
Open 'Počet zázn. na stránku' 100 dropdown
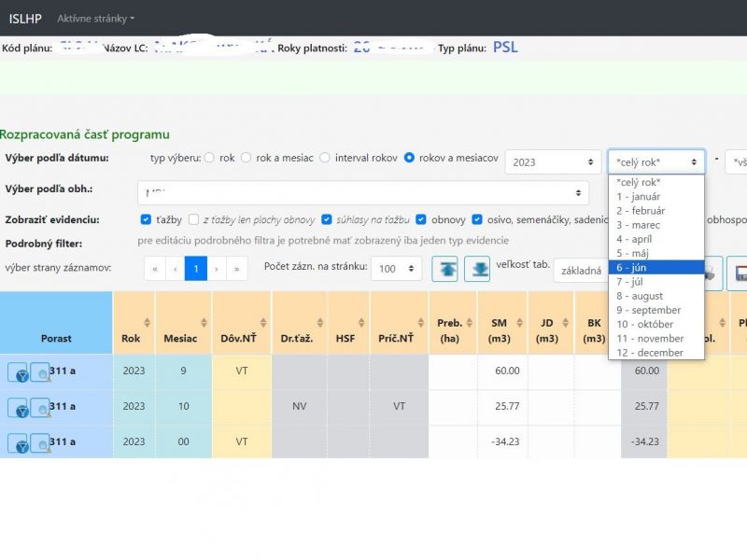pos(396,269)
